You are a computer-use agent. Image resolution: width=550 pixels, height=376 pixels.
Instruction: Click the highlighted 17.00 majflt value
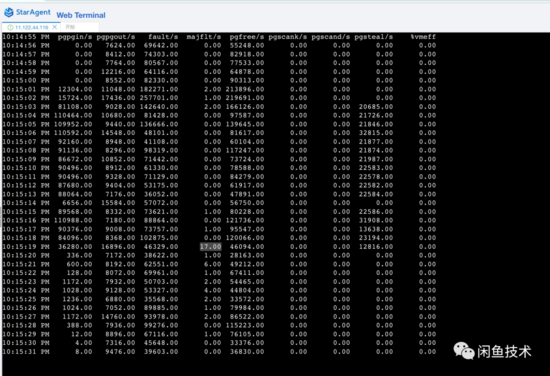[x=211, y=247]
